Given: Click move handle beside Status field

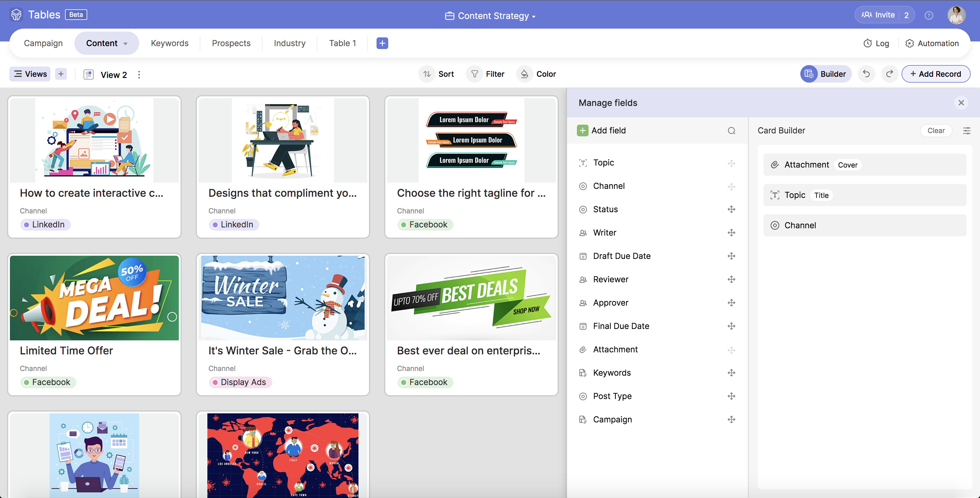Looking at the screenshot, I should coord(731,209).
